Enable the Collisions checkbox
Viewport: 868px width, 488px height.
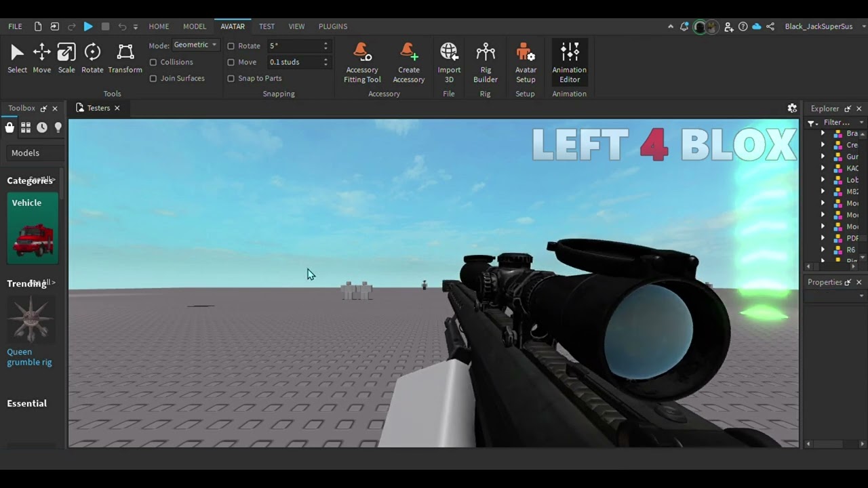point(153,62)
